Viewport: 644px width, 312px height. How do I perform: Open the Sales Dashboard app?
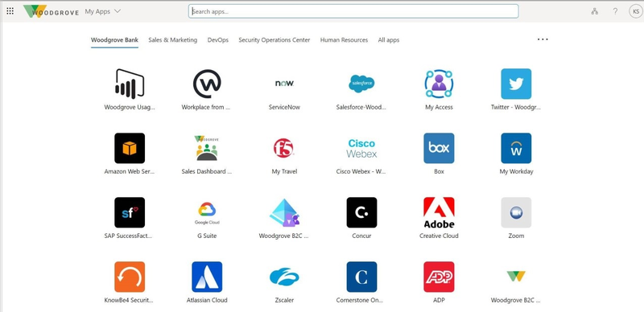207,148
